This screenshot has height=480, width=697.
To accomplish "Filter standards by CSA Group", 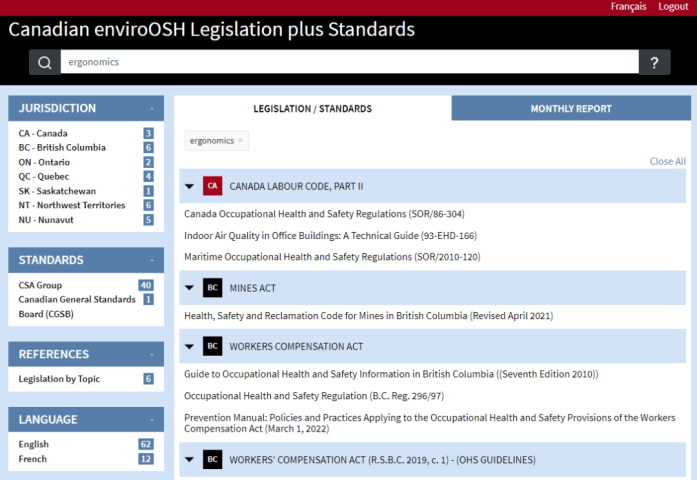I will pyautogui.click(x=40, y=285).
